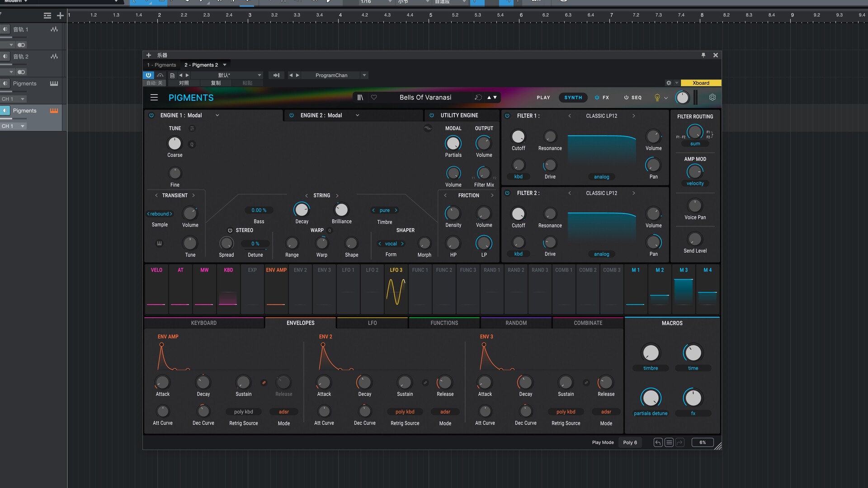868x488 pixels.
Task: Click the link icon between ENV AMP Sustain and Release
Action: point(264,383)
